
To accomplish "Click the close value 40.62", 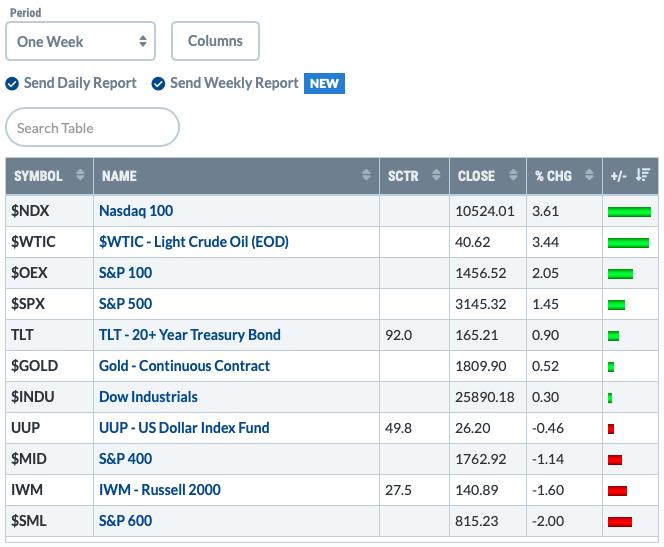I will tap(473, 242).
